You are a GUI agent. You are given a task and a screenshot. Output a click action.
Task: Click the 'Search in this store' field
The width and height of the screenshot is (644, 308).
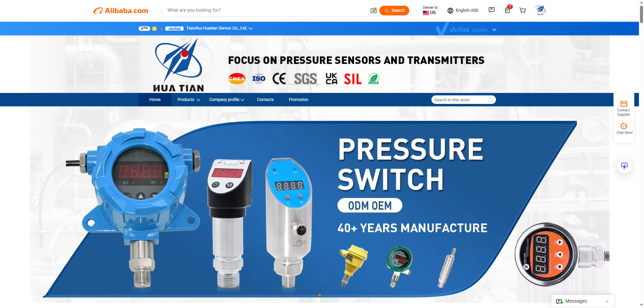coord(464,100)
